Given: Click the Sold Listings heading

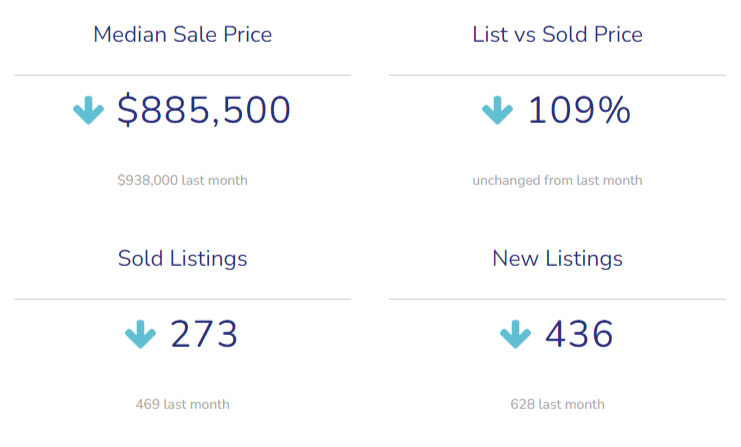Looking at the screenshot, I should [x=182, y=258].
